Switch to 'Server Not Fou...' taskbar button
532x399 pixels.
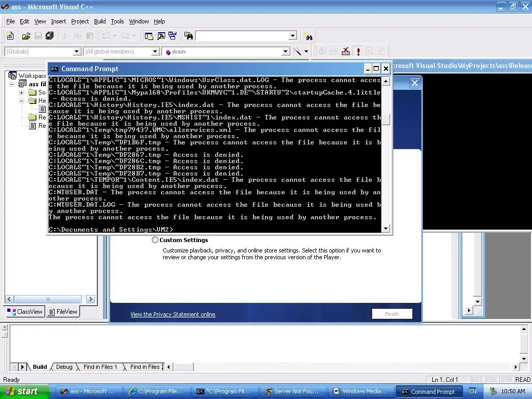click(292, 391)
